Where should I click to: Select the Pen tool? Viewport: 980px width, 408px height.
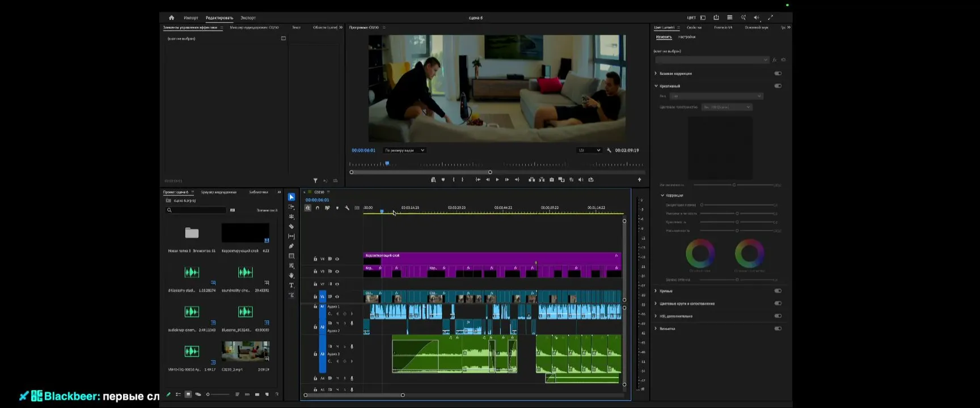(x=292, y=246)
